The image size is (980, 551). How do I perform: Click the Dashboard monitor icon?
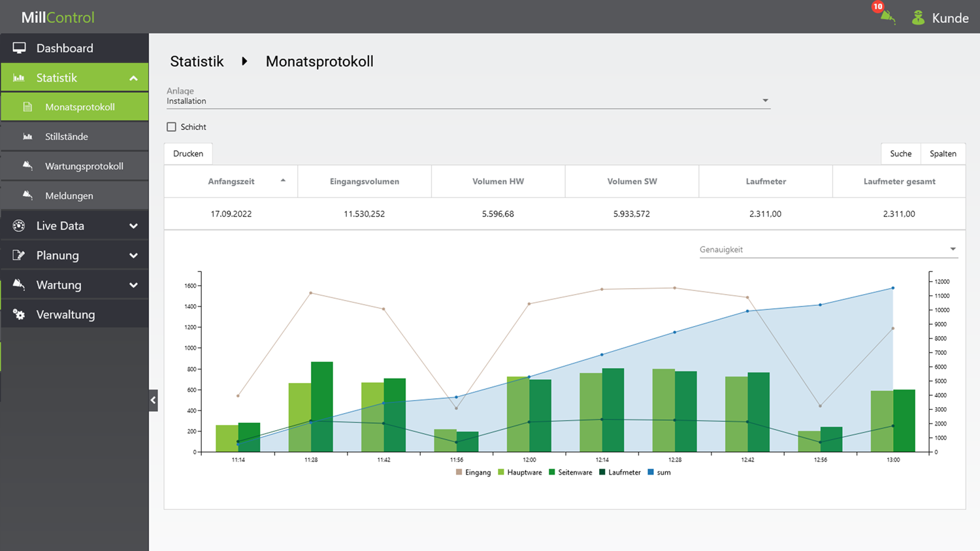pyautogui.click(x=19, y=48)
